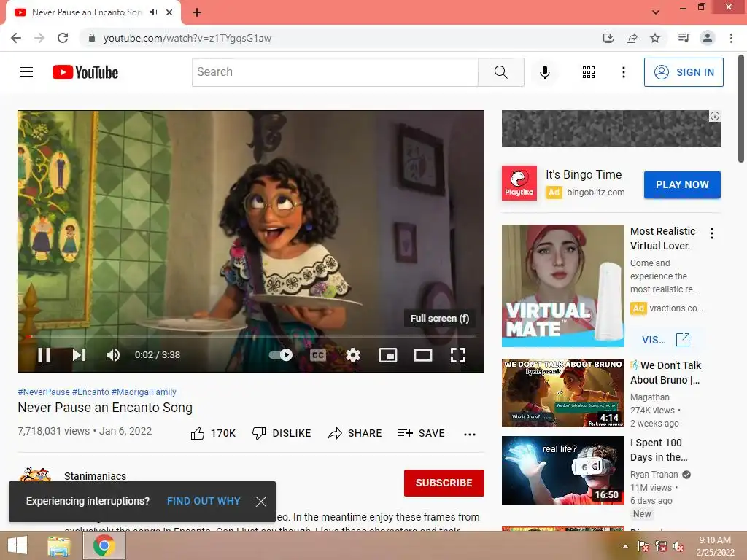This screenshot has width=747, height=560.
Task: Open the Stanimaniacs channel name
Action: tap(96, 476)
